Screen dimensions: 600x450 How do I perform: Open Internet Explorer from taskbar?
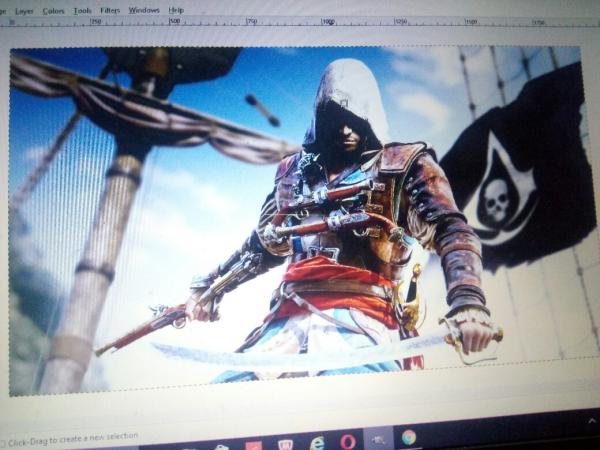click(x=317, y=443)
